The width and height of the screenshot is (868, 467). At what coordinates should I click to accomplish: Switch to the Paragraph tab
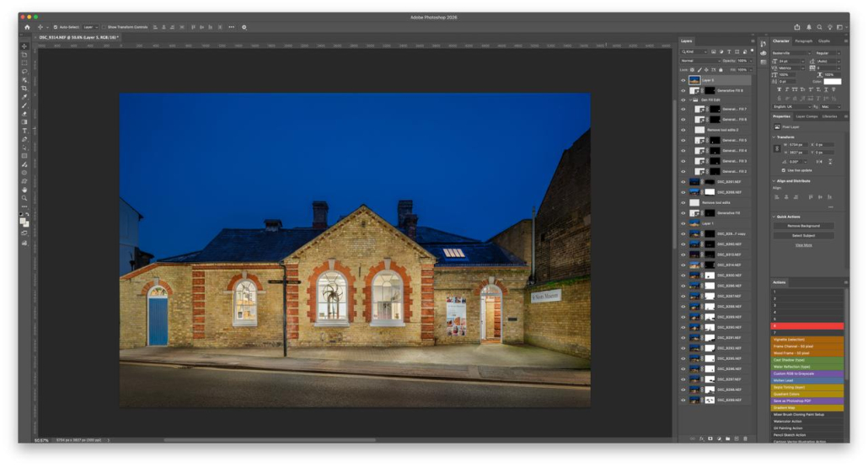[804, 40]
